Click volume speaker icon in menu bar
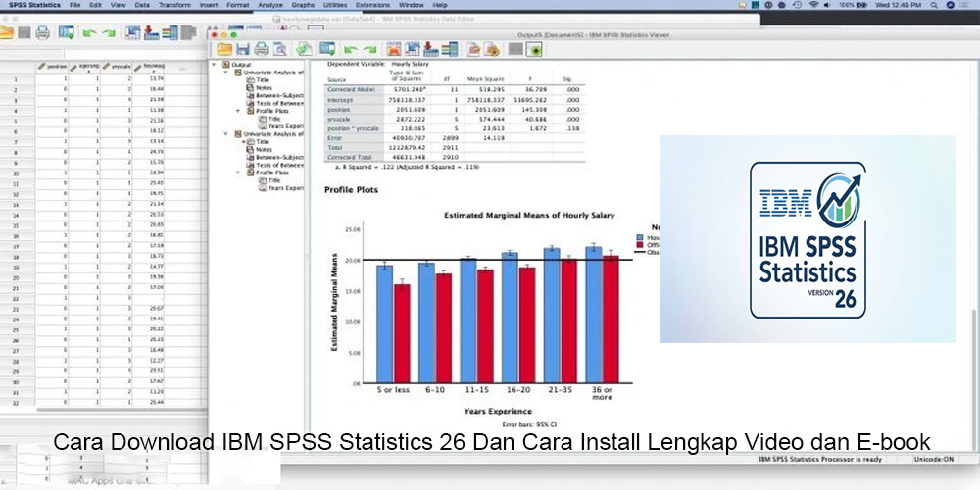This screenshot has height=490, width=980. click(x=828, y=5)
